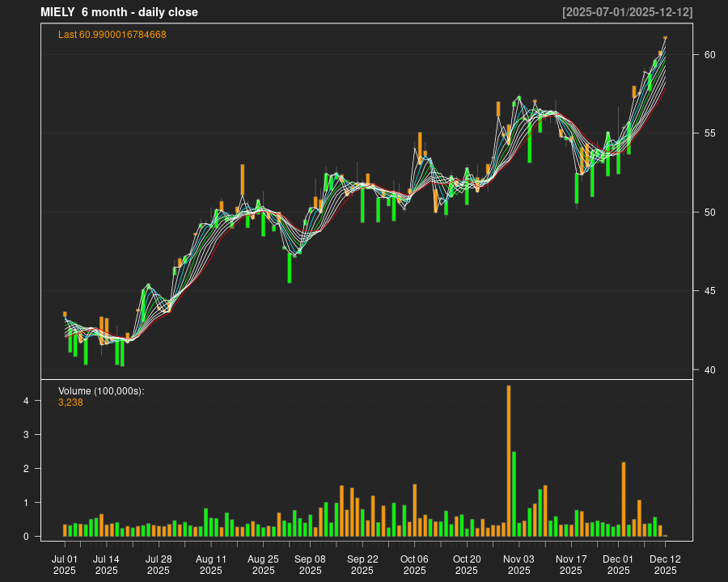Click the Dec 12 2025 x-axis date
Viewport: 728px width, 582px height.
(665, 564)
